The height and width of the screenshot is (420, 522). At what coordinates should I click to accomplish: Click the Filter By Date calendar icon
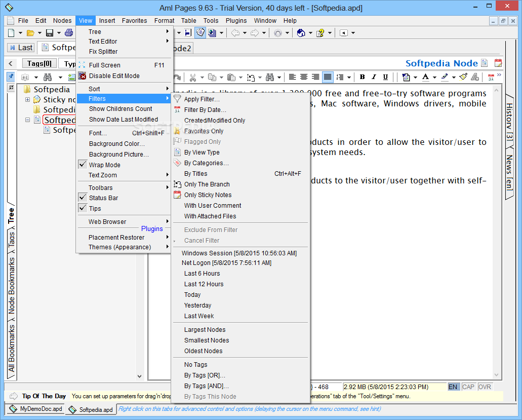coord(177,109)
